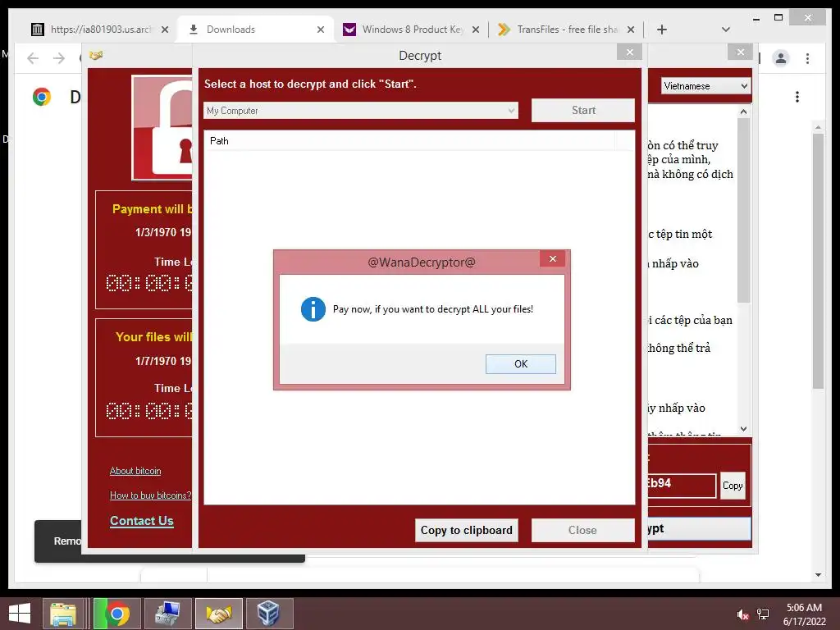Close the Downloads tab
Screen dimensions: 840x630
coord(321,30)
